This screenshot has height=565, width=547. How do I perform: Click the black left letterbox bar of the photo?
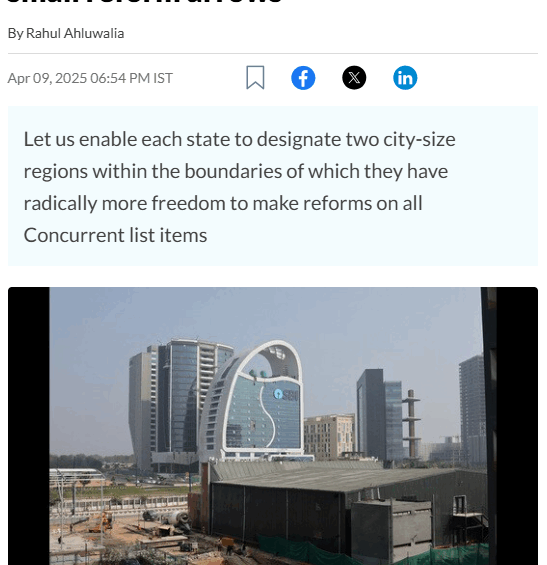[28, 426]
